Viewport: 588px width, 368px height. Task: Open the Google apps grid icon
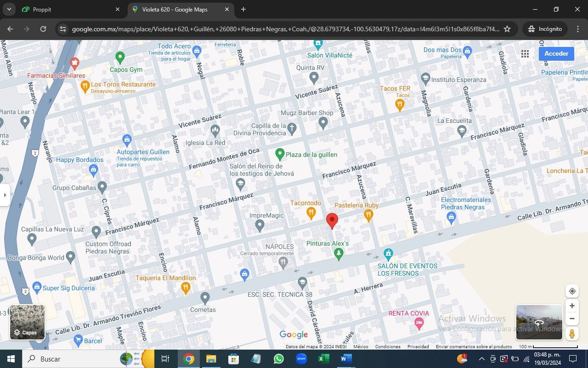pos(525,54)
